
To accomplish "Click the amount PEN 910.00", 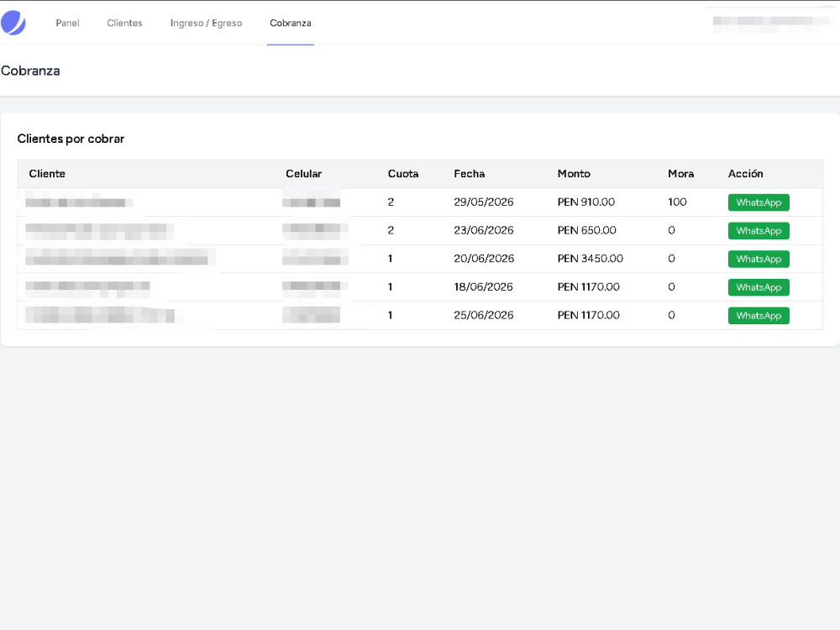I will tap(586, 202).
